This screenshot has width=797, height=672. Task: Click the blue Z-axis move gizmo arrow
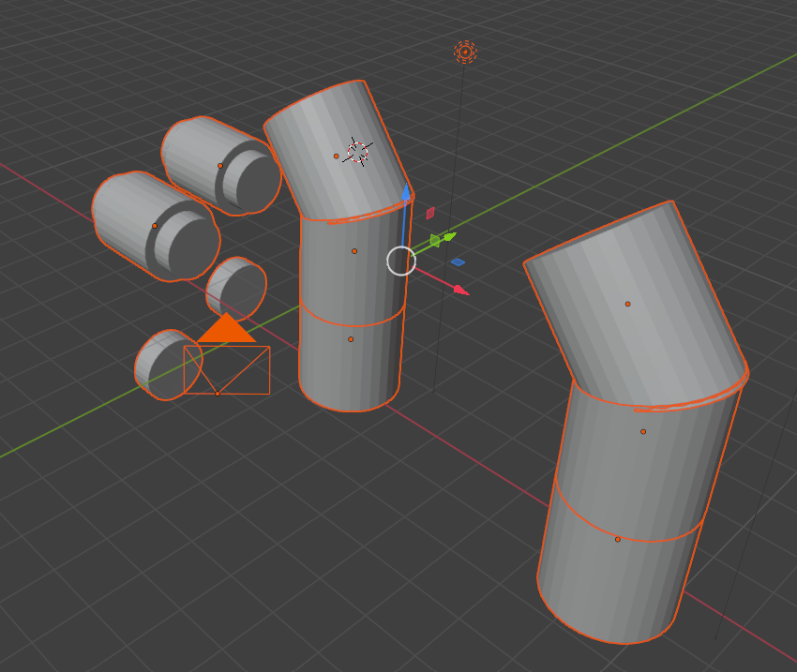coord(406,192)
